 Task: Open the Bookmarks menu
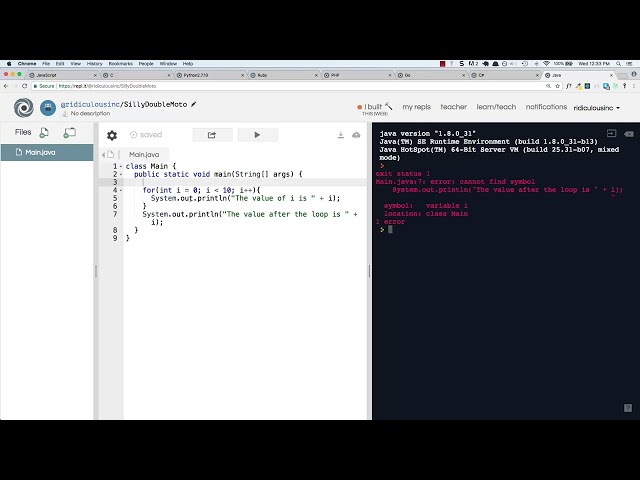pos(120,64)
